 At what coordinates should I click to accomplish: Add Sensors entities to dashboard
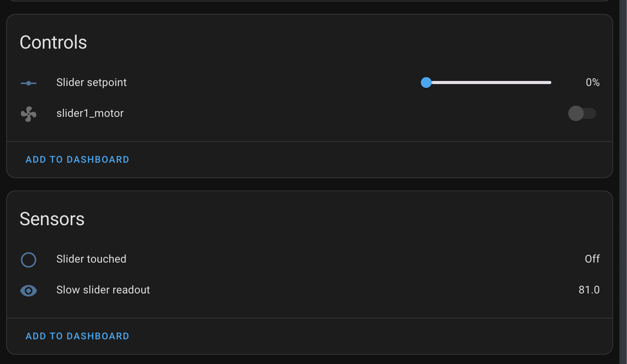(x=77, y=336)
